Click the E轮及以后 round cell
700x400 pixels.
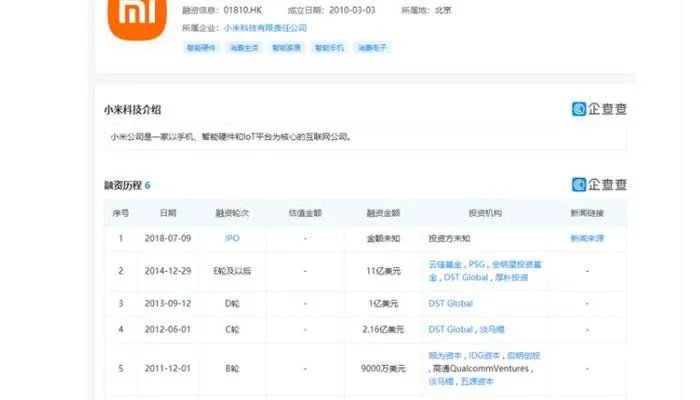(232, 271)
